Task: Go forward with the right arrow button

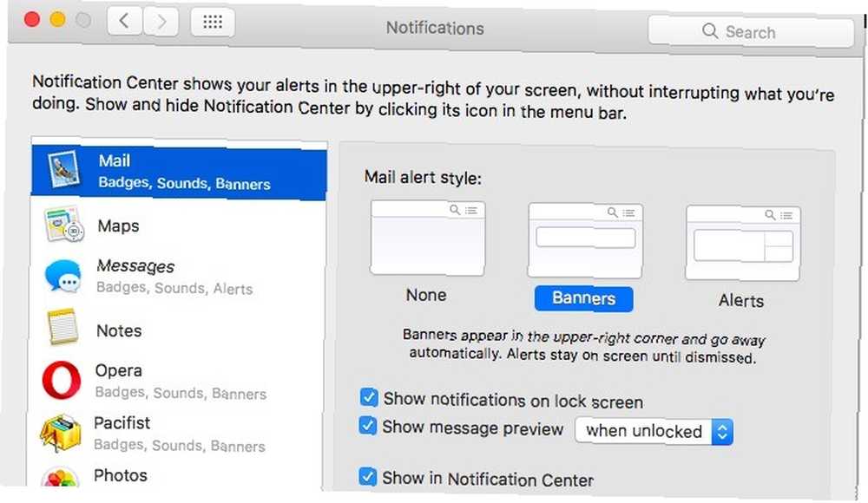Action: [x=161, y=23]
